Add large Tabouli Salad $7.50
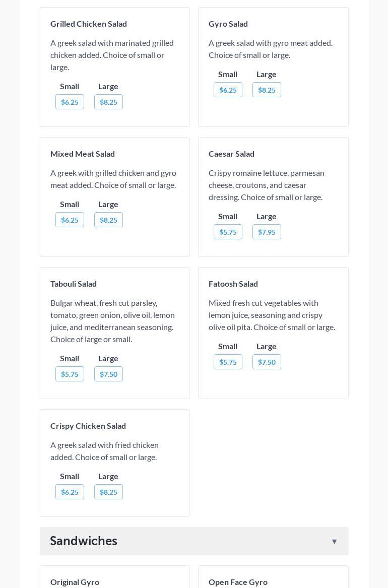The height and width of the screenshot is (588, 388). pos(108,374)
